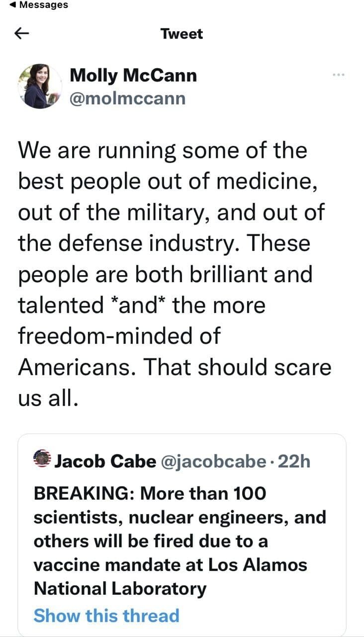The width and height of the screenshot is (364, 637).
Task: Click the 22h timestamp
Action: coord(294,461)
